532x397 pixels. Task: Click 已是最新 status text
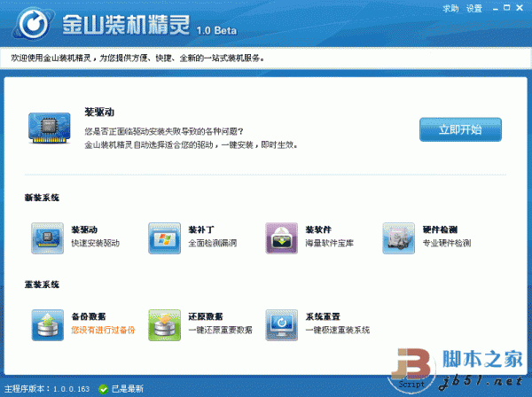click(x=128, y=389)
